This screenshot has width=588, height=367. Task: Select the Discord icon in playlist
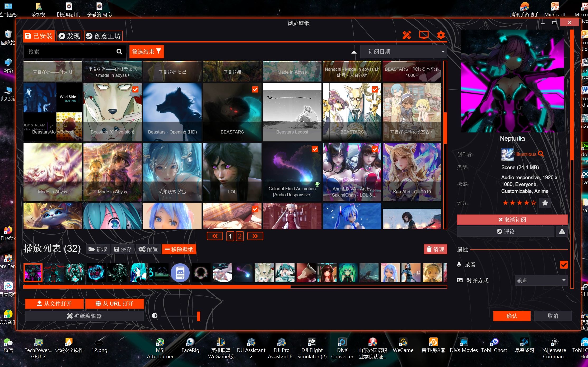(180, 273)
